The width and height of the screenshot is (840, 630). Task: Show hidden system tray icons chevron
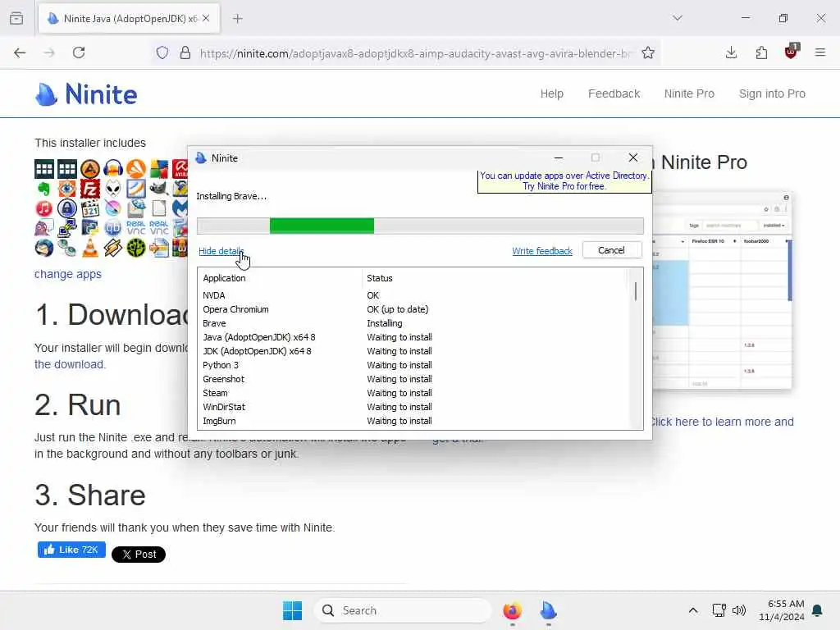coord(692,610)
